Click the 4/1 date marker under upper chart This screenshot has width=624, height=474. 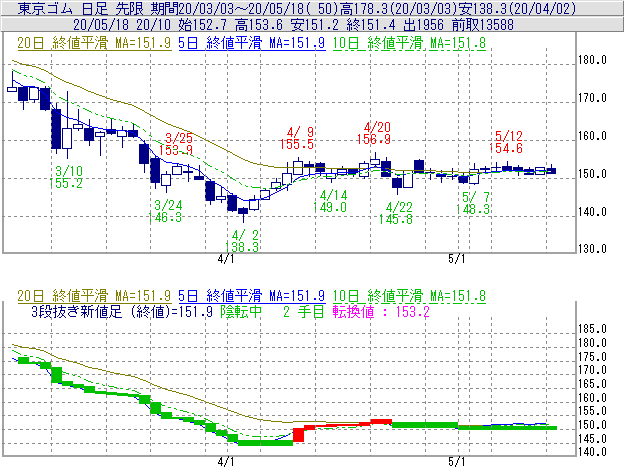point(226,259)
